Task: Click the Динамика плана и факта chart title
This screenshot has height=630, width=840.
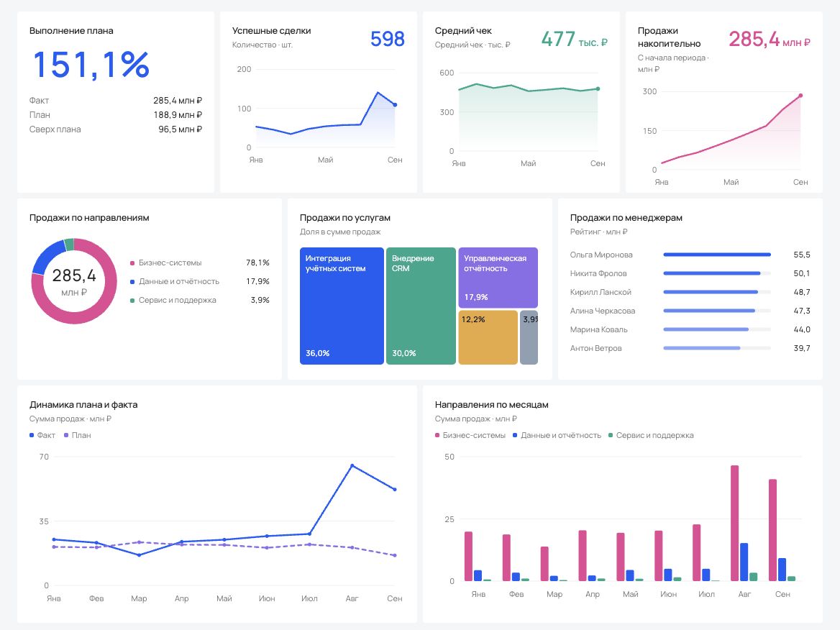Action: coord(83,404)
